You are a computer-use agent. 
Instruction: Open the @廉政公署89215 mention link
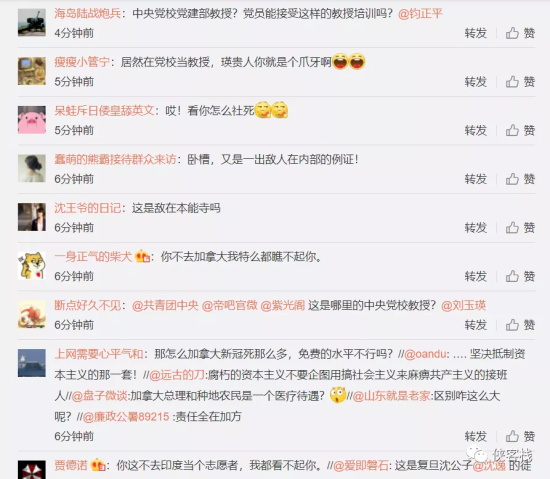coord(126,417)
